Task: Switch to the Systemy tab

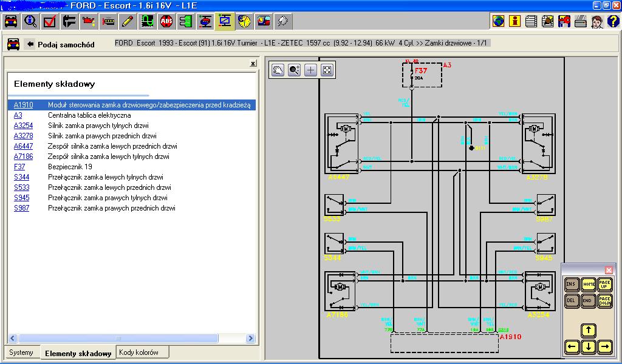Action: point(21,352)
